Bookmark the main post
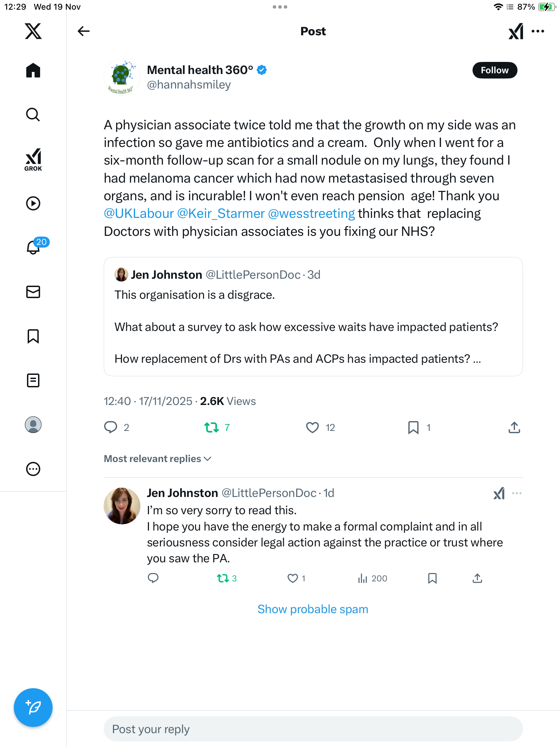Image resolution: width=560 pixels, height=747 pixels. (x=413, y=427)
